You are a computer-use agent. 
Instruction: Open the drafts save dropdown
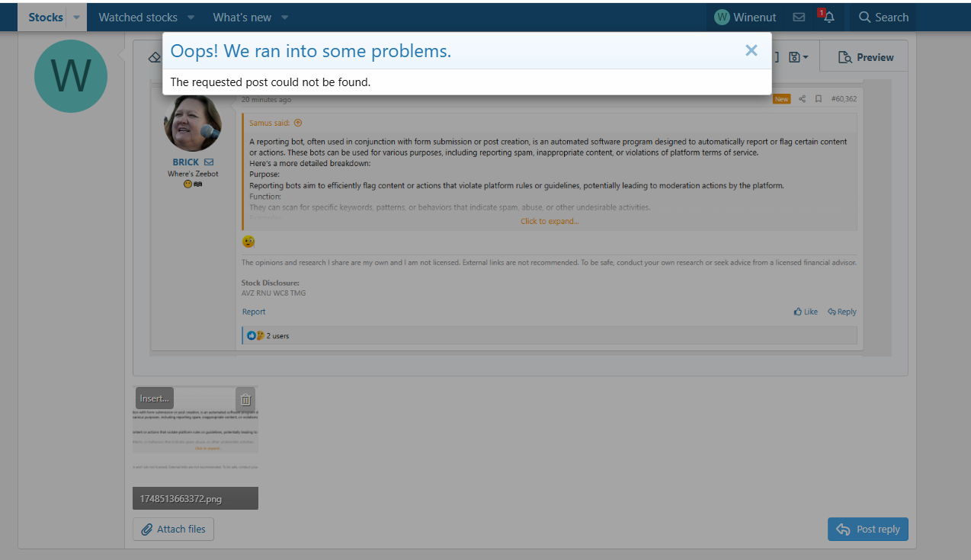point(799,57)
